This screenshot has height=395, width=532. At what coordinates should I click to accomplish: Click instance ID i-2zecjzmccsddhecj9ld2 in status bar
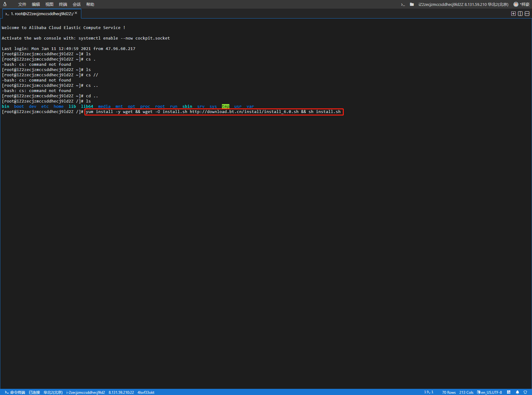pyautogui.click(x=86, y=392)
